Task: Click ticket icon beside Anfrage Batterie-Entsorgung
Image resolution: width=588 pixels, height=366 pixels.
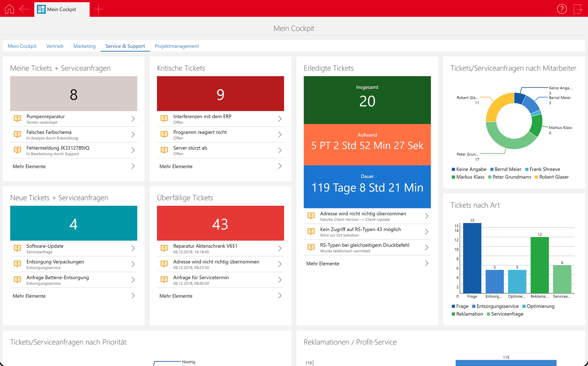Action: (18, 280)
